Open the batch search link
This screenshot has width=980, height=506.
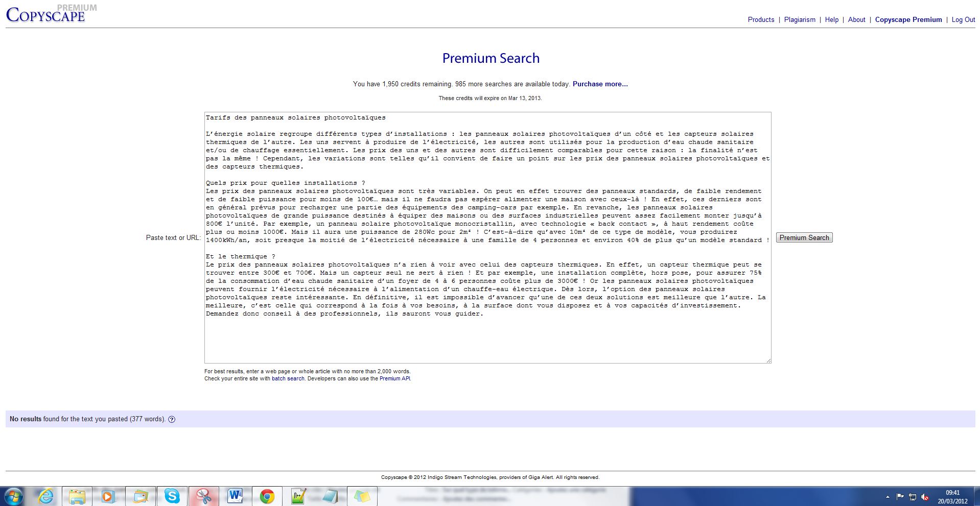point(288,379)
